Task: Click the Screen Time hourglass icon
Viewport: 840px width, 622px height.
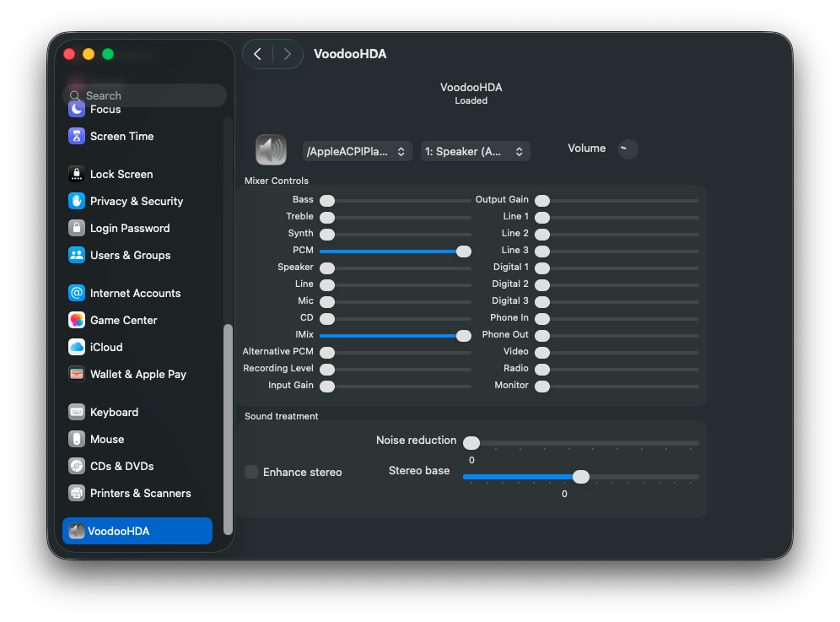Action: 77,136
